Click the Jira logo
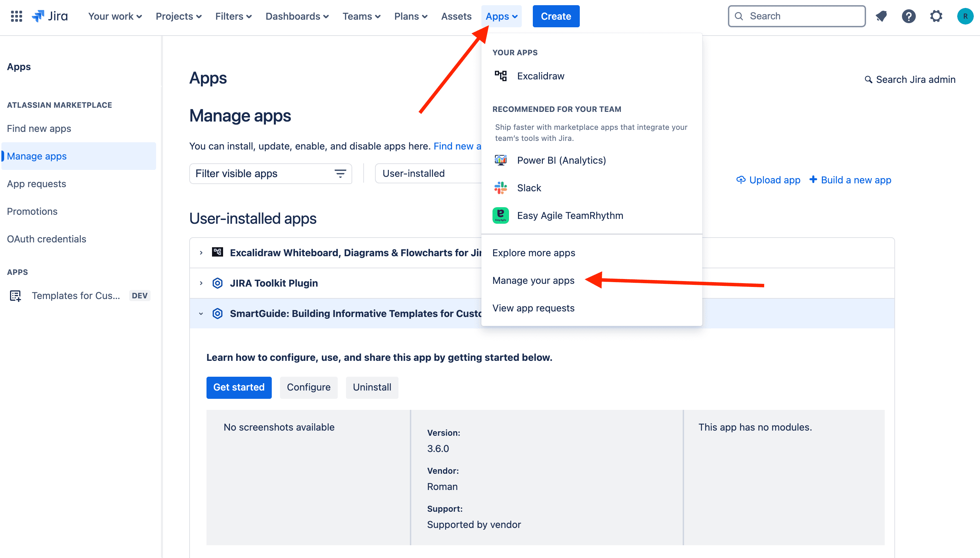This screenshot has height=558, width=980. pyautogui.click(x=50, y=16)
